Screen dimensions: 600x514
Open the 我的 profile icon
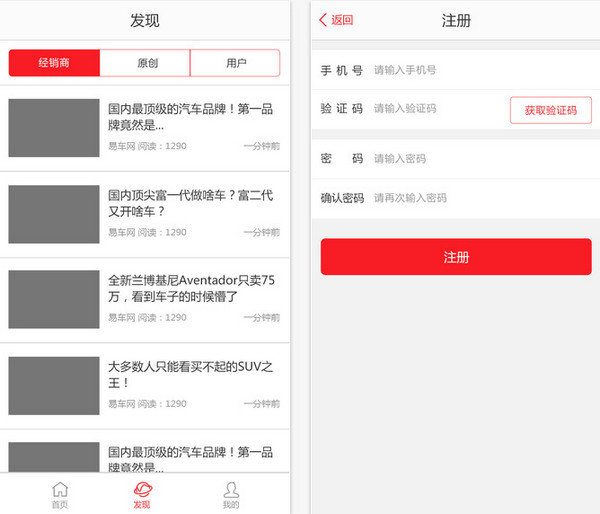pyautogui.click(x=231, y=490)
